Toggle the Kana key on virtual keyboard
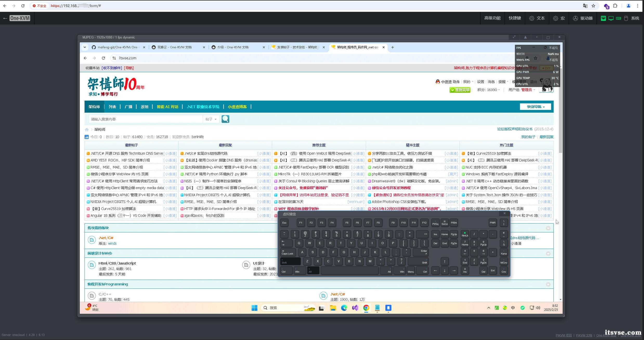This screenshot has height=340, width=644. (x=504, y=252)
